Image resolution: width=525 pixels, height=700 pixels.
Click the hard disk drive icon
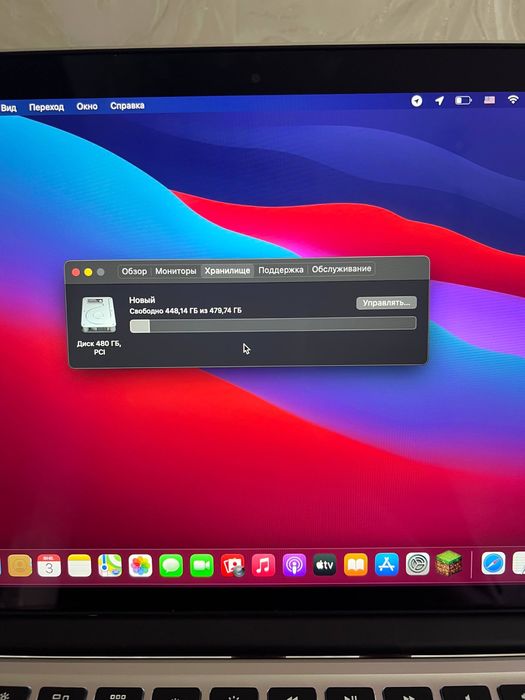[x=99, y=314]
